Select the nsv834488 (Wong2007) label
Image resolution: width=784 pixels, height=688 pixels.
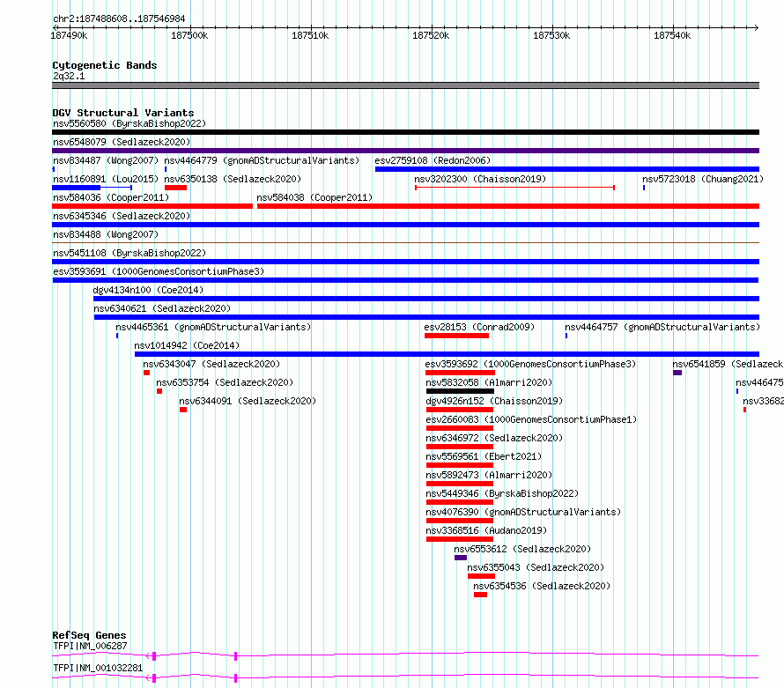coord(106,234)
